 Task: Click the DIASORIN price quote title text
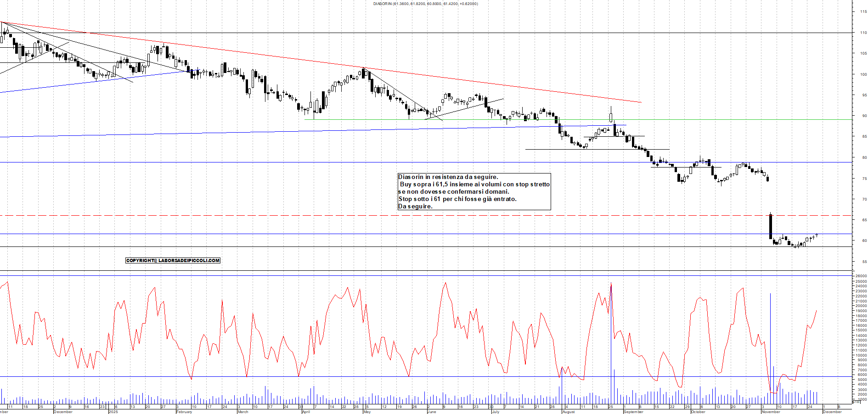(425, 4)
